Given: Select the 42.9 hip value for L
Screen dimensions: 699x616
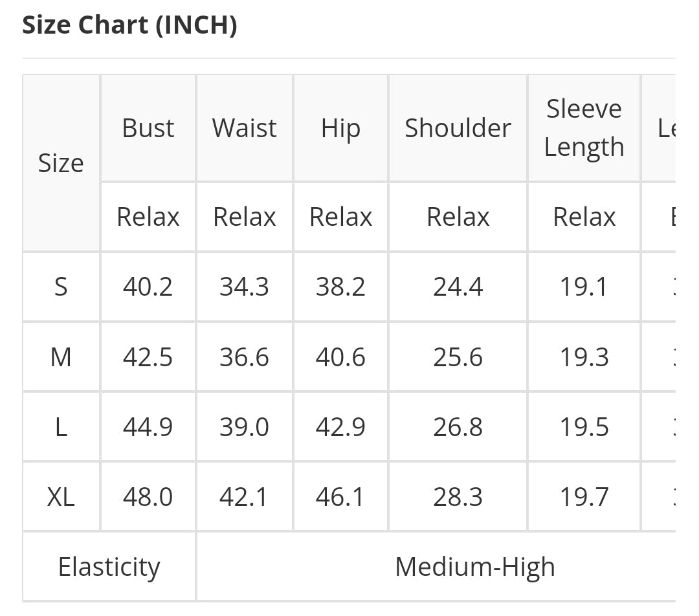Looking at the screenshot, I should pos(340,427).
